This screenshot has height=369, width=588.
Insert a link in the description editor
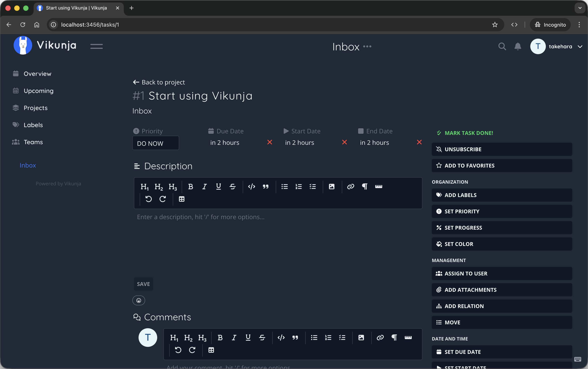point(350,187)
